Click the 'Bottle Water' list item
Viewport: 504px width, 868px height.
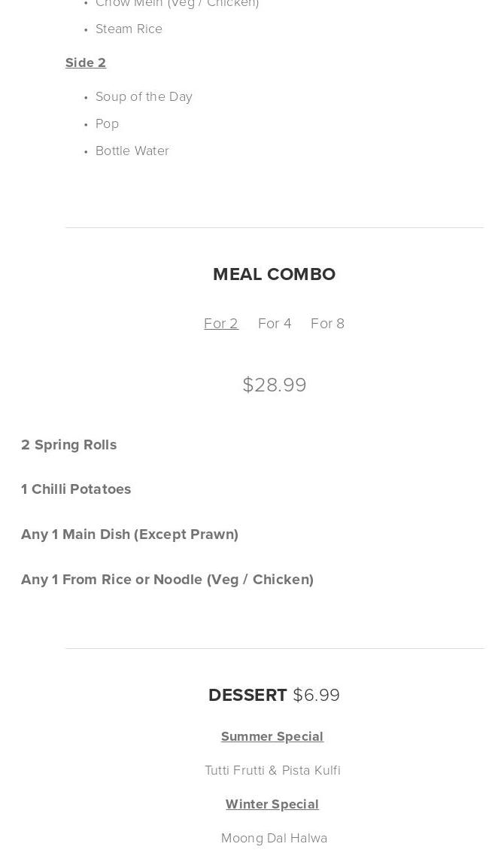click(132, 151)
